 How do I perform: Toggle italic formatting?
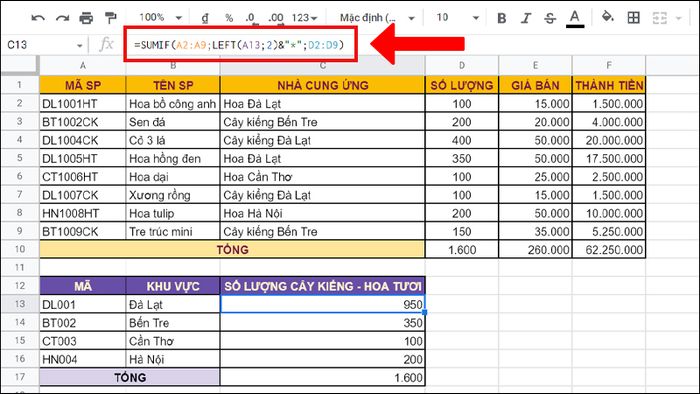(526, 18)
